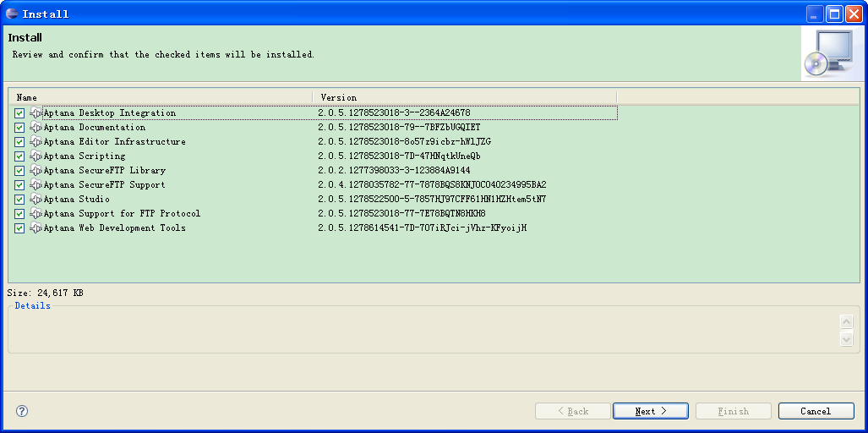Click version 2.0.5.1278523018-3--2364A24678
The image size is (868, 433).
[394, 113]
